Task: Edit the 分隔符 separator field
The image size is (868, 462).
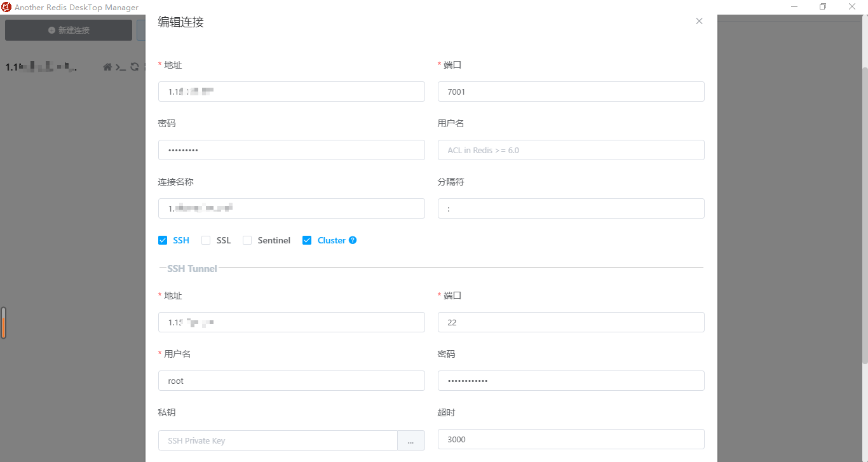Action: pos(571,208)
